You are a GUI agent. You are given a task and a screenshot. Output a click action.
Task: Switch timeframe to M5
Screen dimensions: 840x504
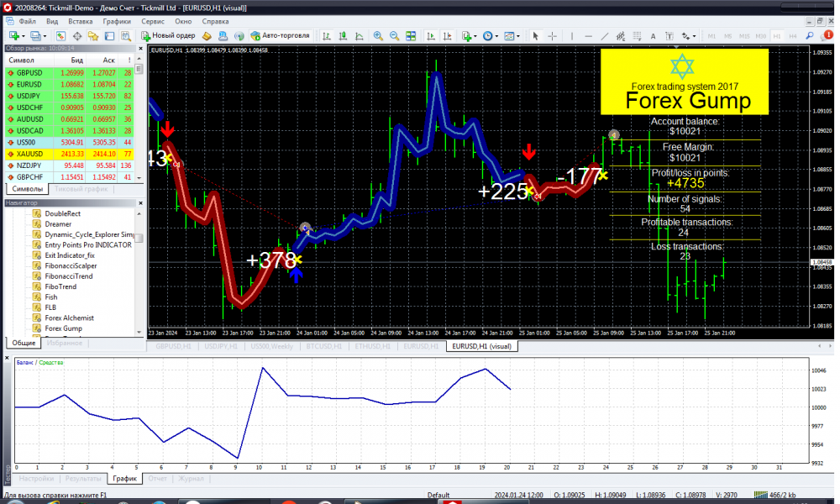[x=728, y=36]
